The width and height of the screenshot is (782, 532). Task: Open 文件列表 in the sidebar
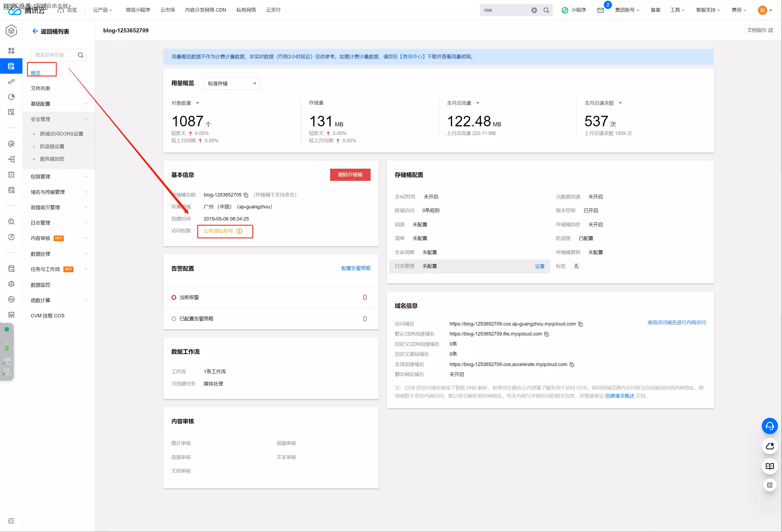pyautogui.click(x=40, y=88)
